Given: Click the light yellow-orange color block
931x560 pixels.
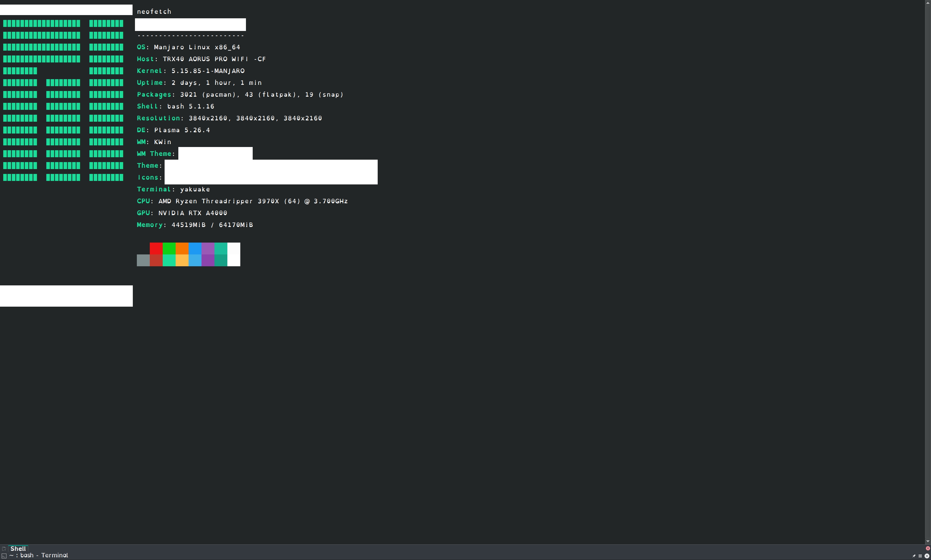Looking at the screenshot, I should (182, 260).
